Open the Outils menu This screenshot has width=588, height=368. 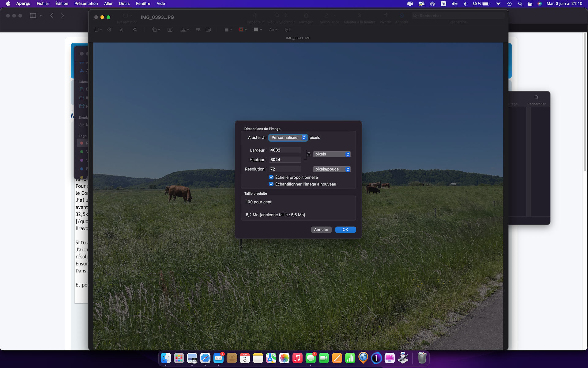point(124,4)
